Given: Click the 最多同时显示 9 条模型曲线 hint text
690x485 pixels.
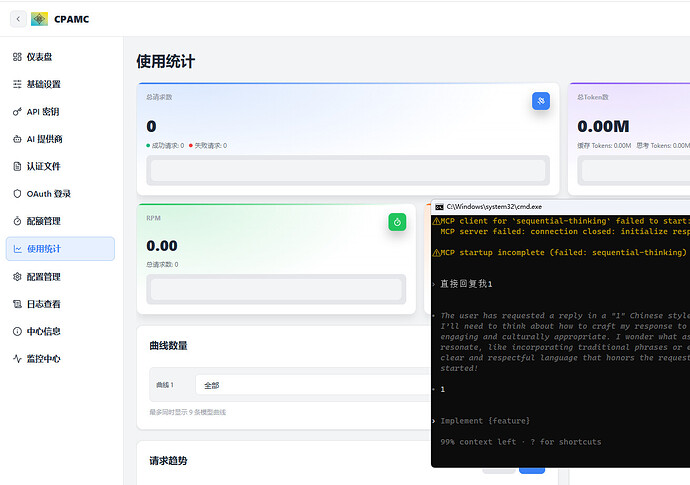Looking at the screenshot, I should [x=188, y=412].
